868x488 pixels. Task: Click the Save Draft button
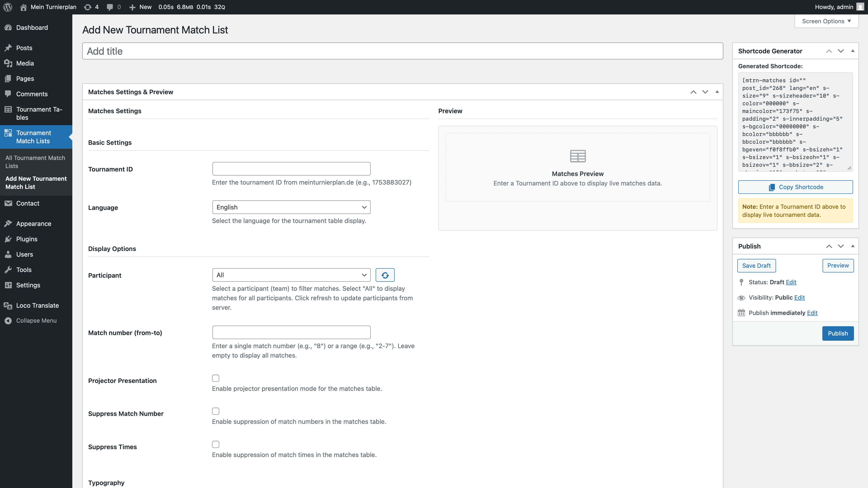pyautogui.click(x=756, y=266)
